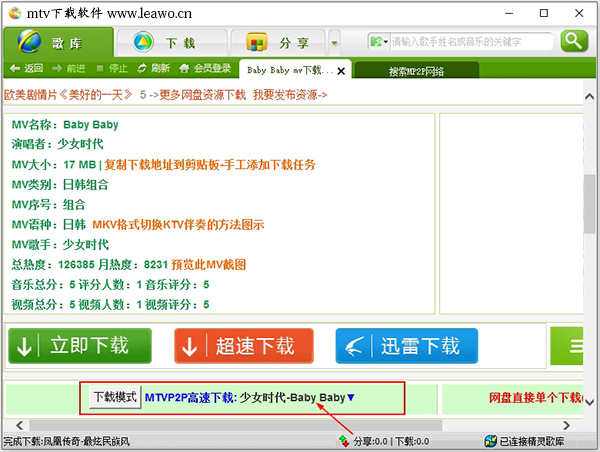Open the 分享 share tab
The height and width of the screenshot is (452, 600).
(x=279, y=42)
